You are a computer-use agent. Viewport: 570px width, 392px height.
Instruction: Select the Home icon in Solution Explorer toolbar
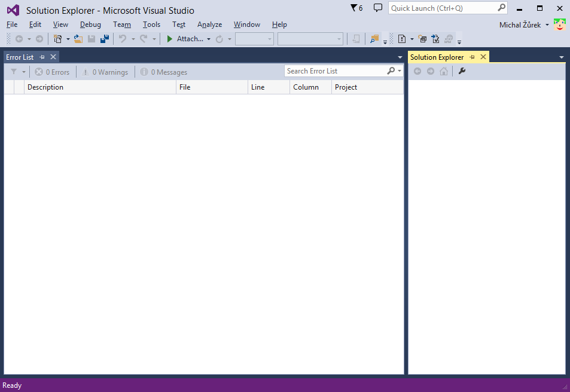click(443, 71)
